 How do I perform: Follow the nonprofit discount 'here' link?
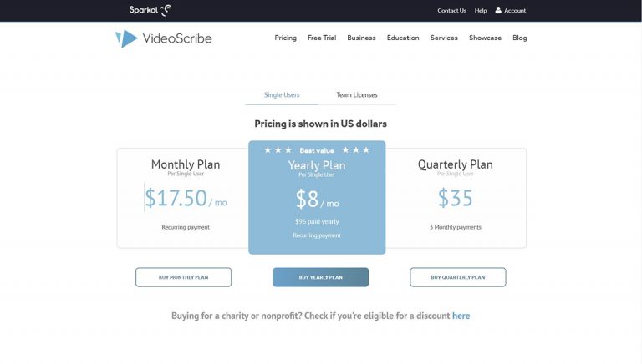[461, 316]
